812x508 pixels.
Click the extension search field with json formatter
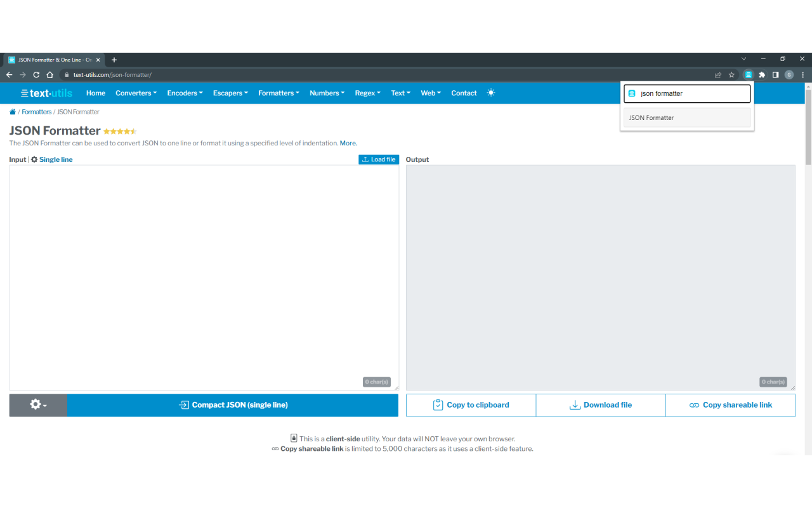[x=687, y=93]
